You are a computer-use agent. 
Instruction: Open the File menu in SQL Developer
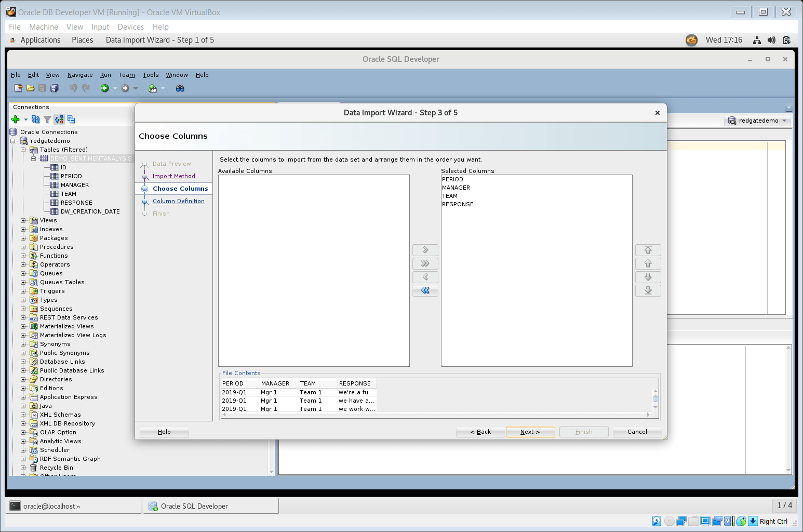click(16, 75)
